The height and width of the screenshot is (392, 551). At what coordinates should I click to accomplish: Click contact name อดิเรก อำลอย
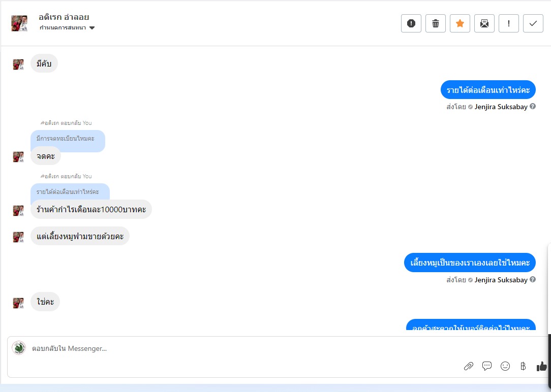point(64,17)
